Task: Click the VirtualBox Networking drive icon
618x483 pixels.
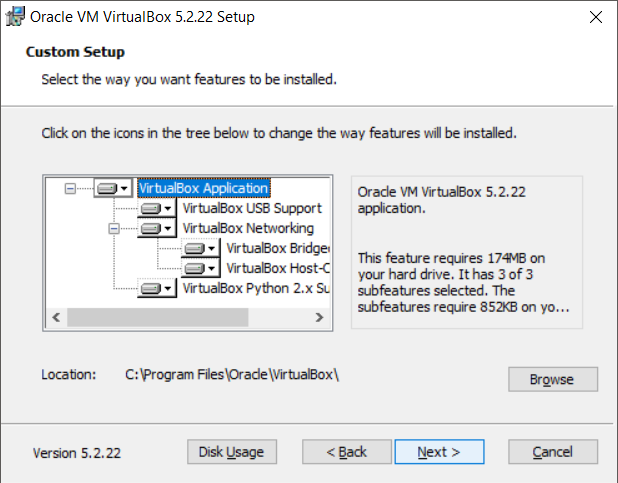Action: [157, 228]
